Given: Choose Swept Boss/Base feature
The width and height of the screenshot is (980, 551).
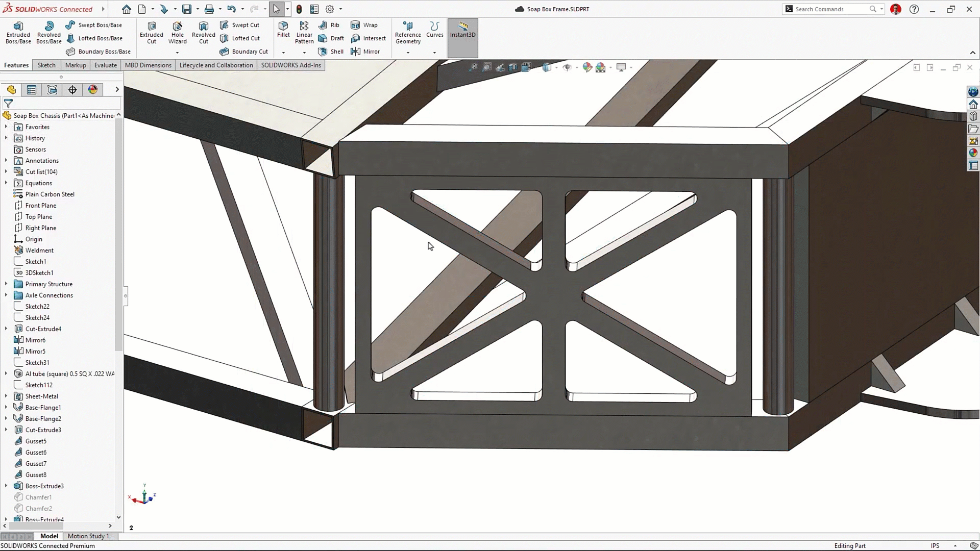Looking at the screenshot, I should click(94, 25).
